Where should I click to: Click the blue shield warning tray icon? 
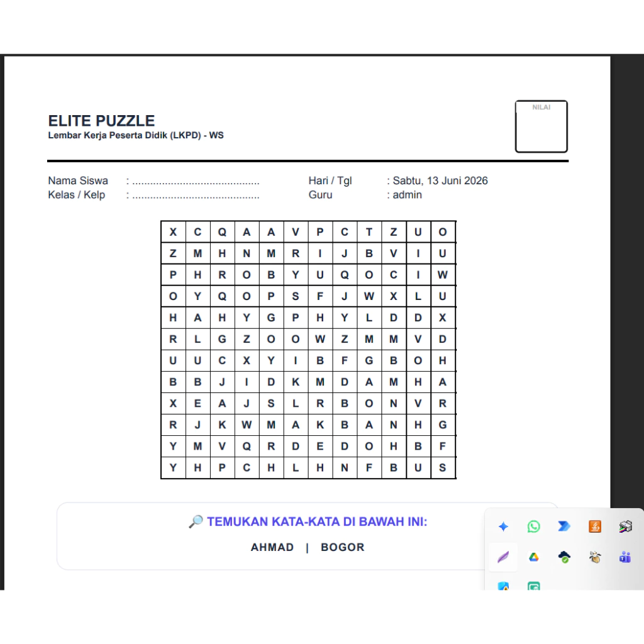coord(503,587)
